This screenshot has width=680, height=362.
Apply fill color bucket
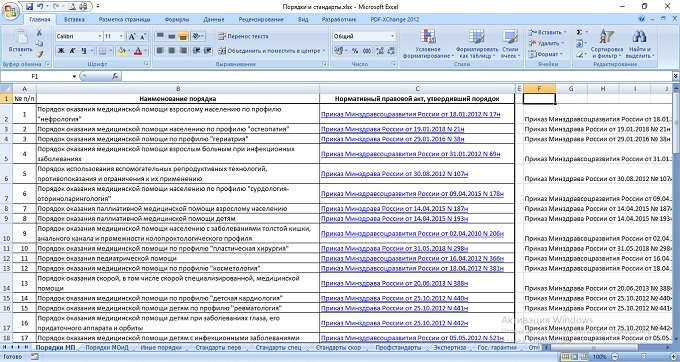(121, 51)
